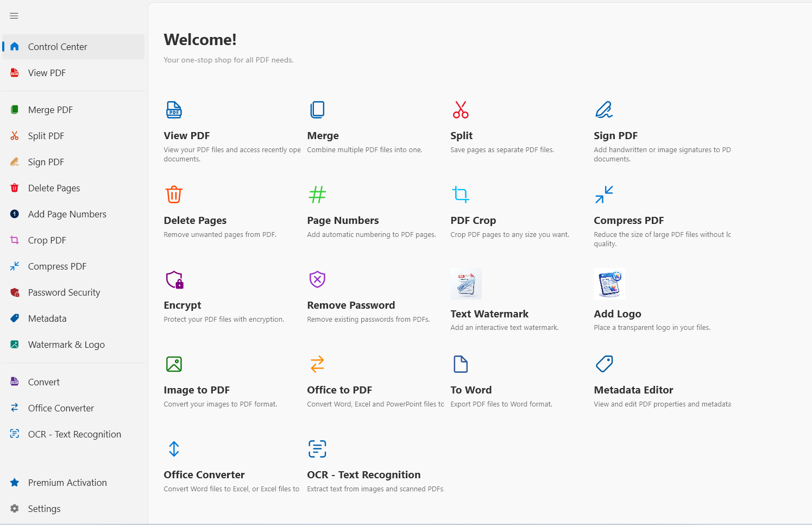Open OCR - Text Recognition sidebar item

73,434
